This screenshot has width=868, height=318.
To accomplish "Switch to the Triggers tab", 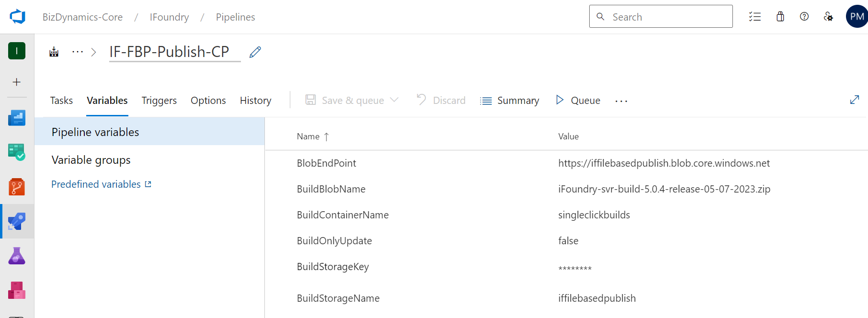I will [x=159, y=101].
